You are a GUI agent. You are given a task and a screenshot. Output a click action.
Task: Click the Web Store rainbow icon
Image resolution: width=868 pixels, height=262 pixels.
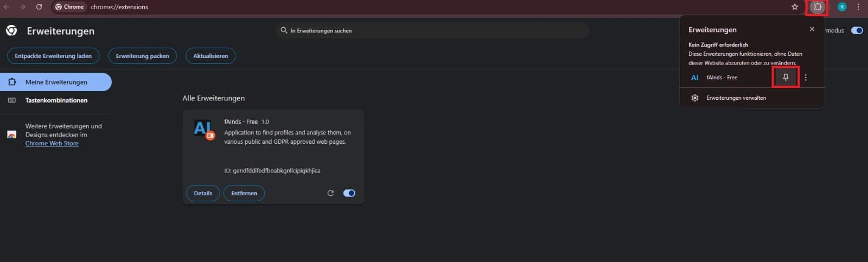click(11, 135)
